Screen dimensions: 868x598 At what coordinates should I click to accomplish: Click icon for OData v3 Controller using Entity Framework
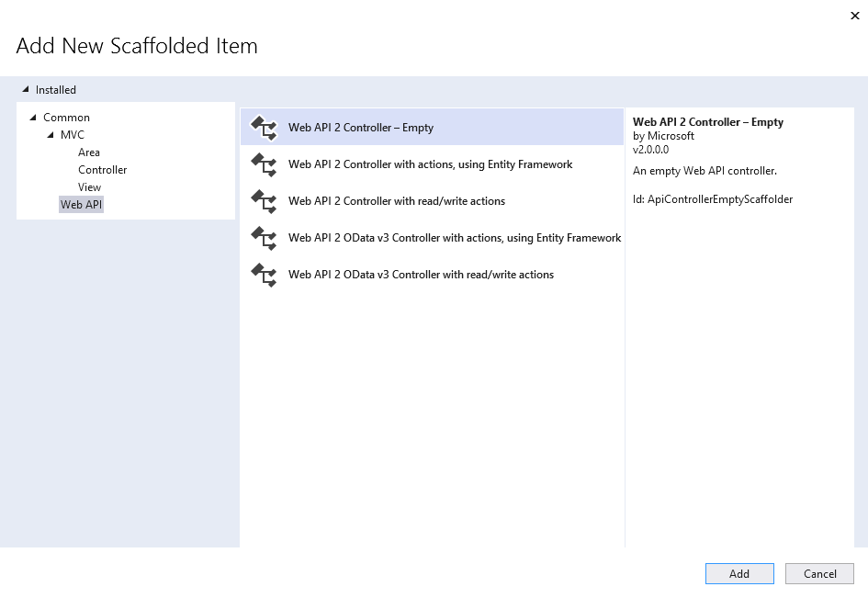264,238
